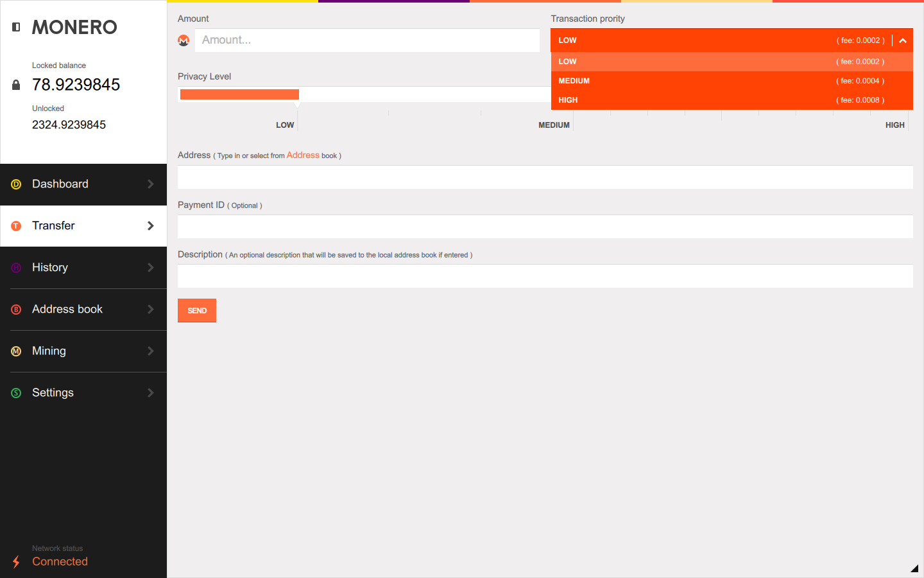Viewport: 924px width, 578px height.
Task: Click the chevron arrow on the Mining row
Action: 151,351
